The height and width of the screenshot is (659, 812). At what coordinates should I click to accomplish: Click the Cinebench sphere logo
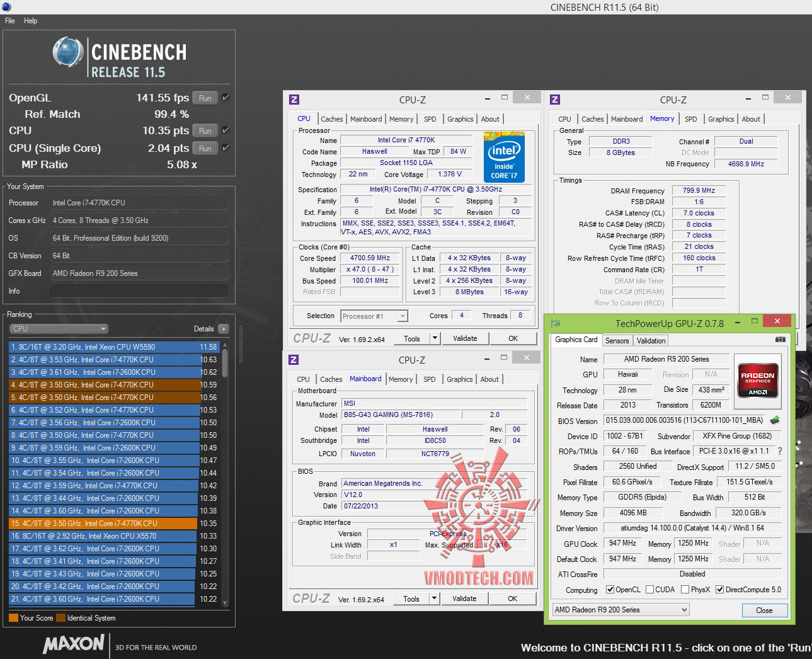69,52
